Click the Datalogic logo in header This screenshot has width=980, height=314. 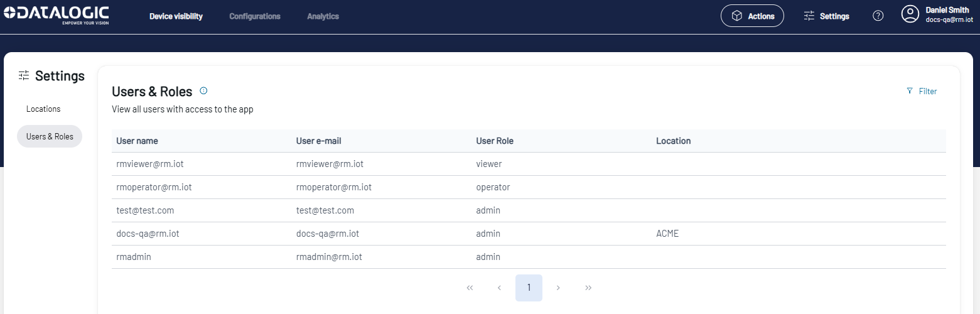55,15
